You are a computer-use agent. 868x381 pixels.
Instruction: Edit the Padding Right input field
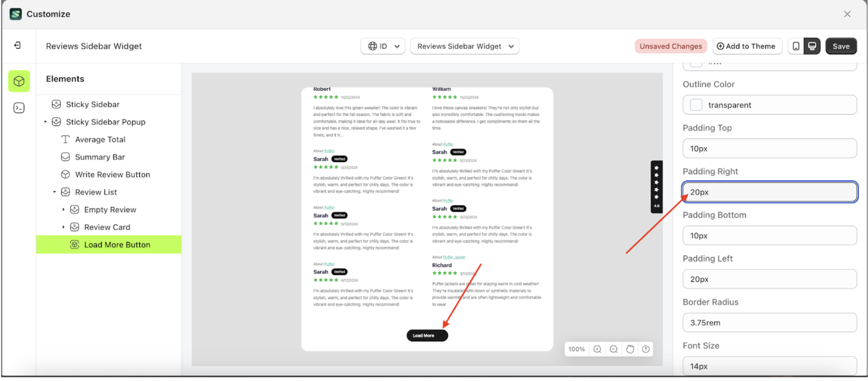(x=769, y=192)
